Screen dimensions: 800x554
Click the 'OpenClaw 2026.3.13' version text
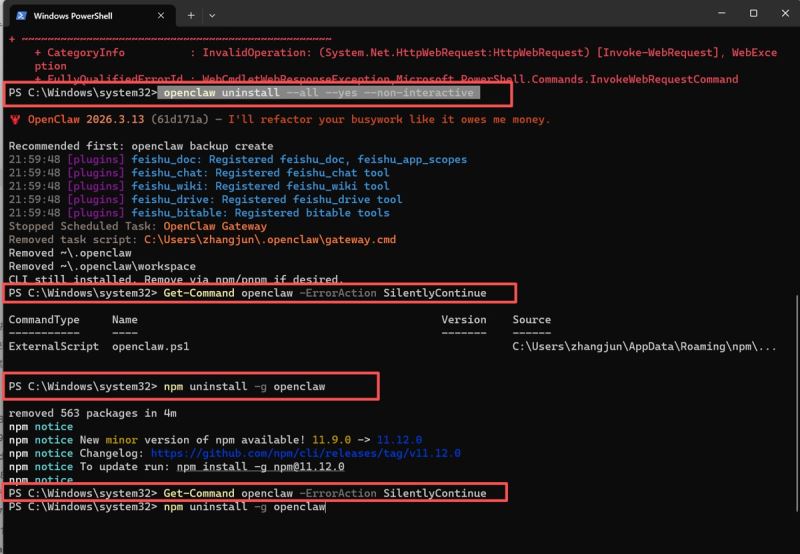(86, 119)
